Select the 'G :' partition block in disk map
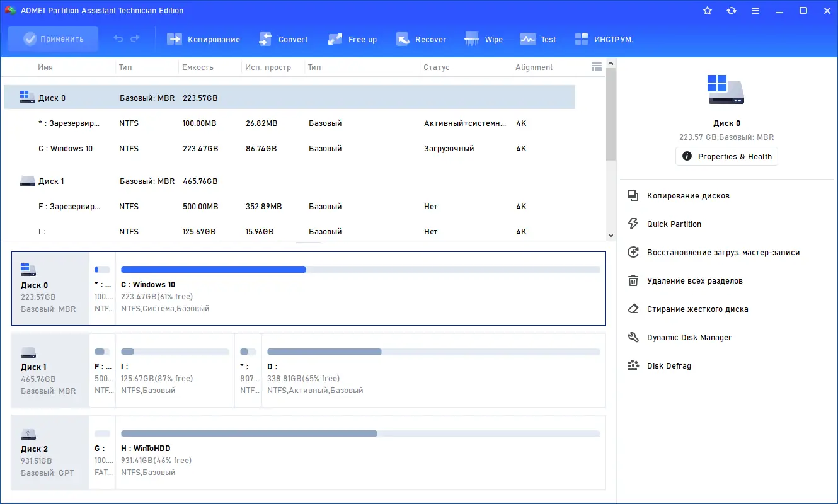This screenshot has width=838, height=504. pyautogui.click(x=103, y=452)
